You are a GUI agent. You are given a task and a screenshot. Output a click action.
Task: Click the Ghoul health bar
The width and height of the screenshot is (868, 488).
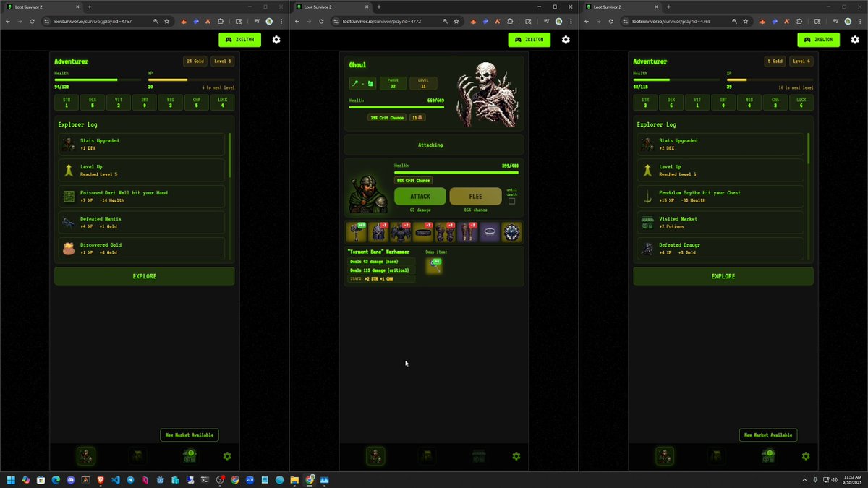pos(396,107)
